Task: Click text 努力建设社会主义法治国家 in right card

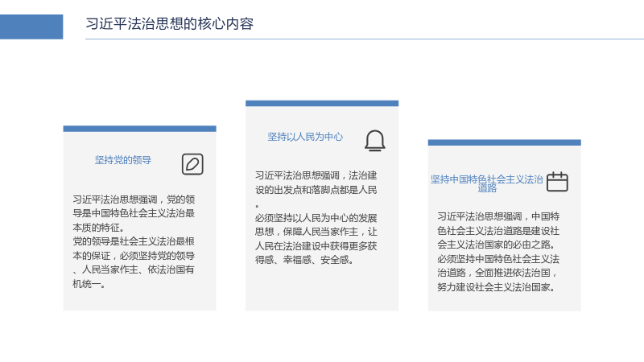Action: pos(497,287)
